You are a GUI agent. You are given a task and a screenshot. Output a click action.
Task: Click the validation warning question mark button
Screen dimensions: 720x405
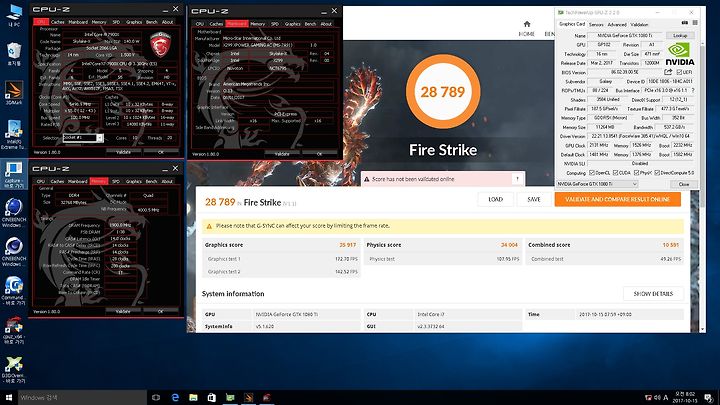tap(518, 179)
